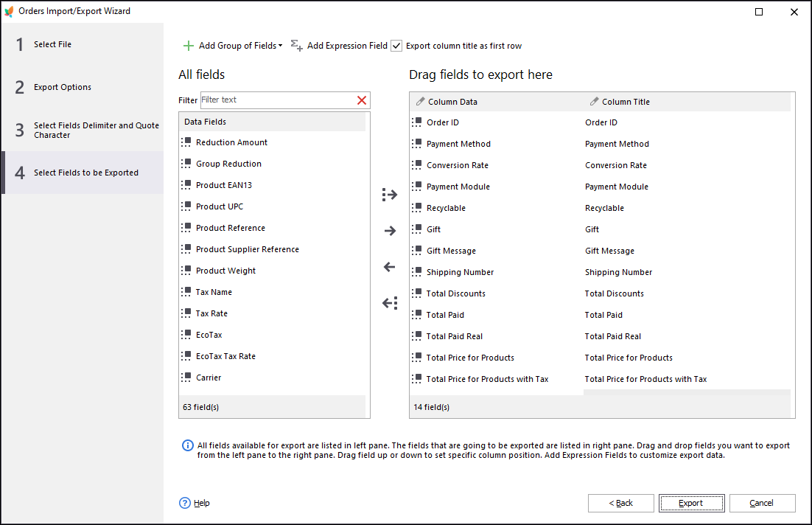Click the Export button
812x525 pixels.
[691, 503]
